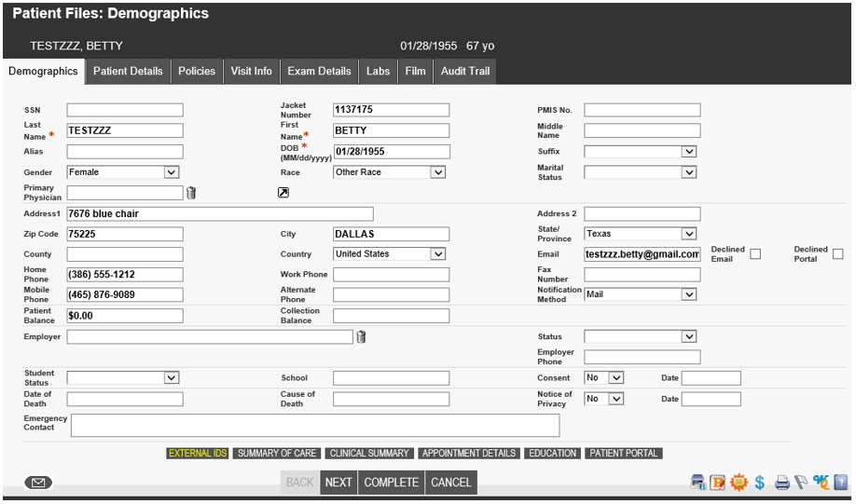The image size is (856, 504).
Task: Click the Consent Date field
Action: [711, 378]
